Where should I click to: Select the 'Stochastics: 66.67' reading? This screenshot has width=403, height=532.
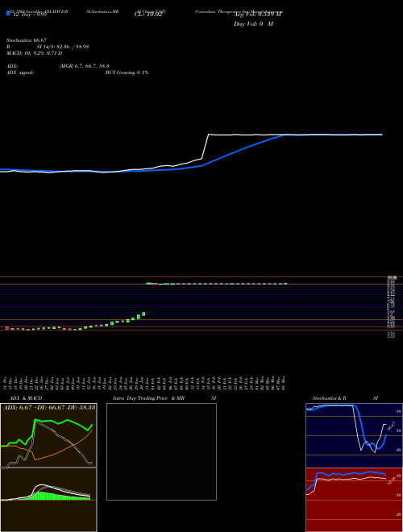tap(26, 40)
